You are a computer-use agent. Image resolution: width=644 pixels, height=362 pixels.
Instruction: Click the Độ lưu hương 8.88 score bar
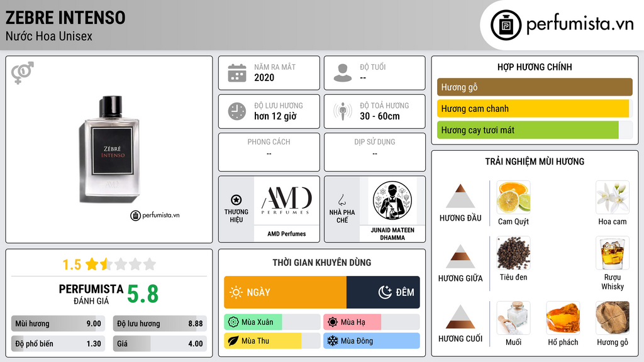pos(160,324)
